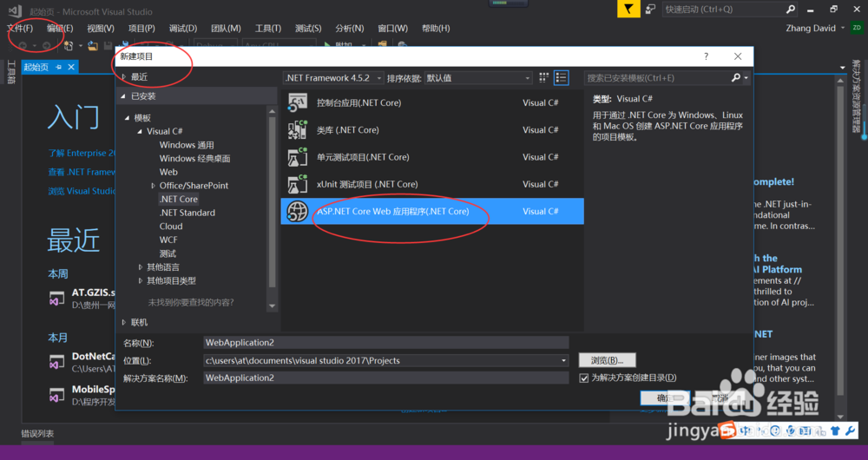Expand the Office/SharePoint tree node
Image resolution: width=868 pixels, height=460 pixels.
[154, 186]
